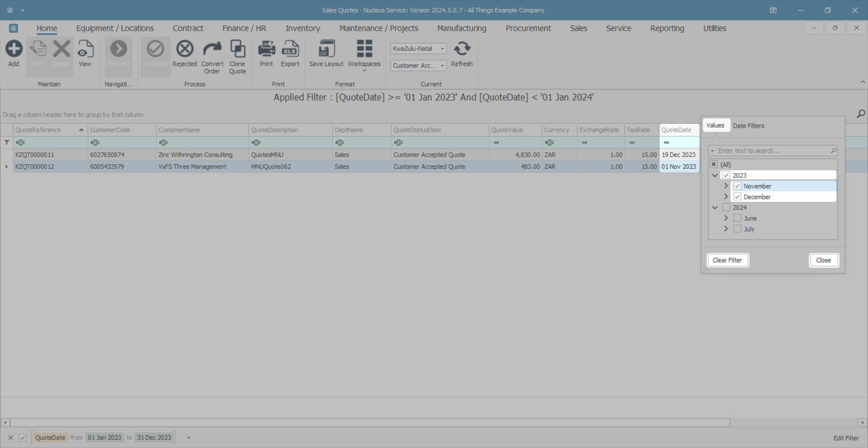
Task: Click the QuoteValue equals filter icon
Action: click(496, 142)
